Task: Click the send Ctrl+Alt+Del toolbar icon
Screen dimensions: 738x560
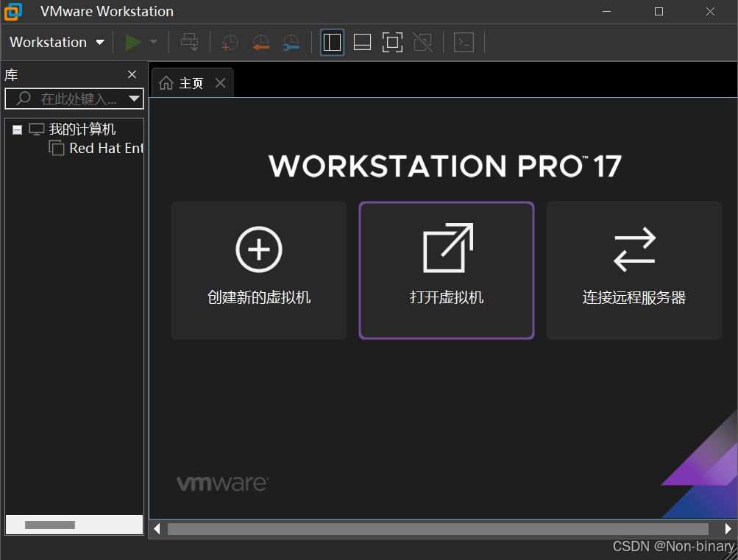Action: coord(189,43)
